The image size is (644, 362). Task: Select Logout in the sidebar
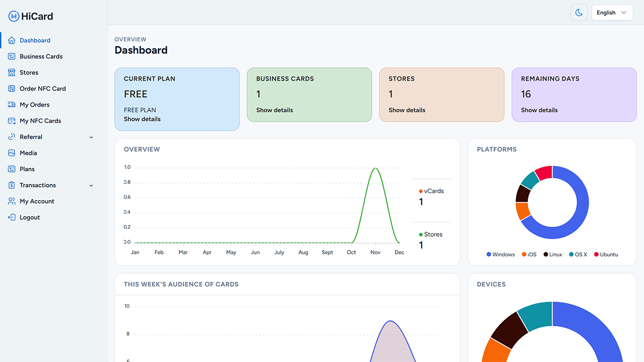tap(30, 217)
